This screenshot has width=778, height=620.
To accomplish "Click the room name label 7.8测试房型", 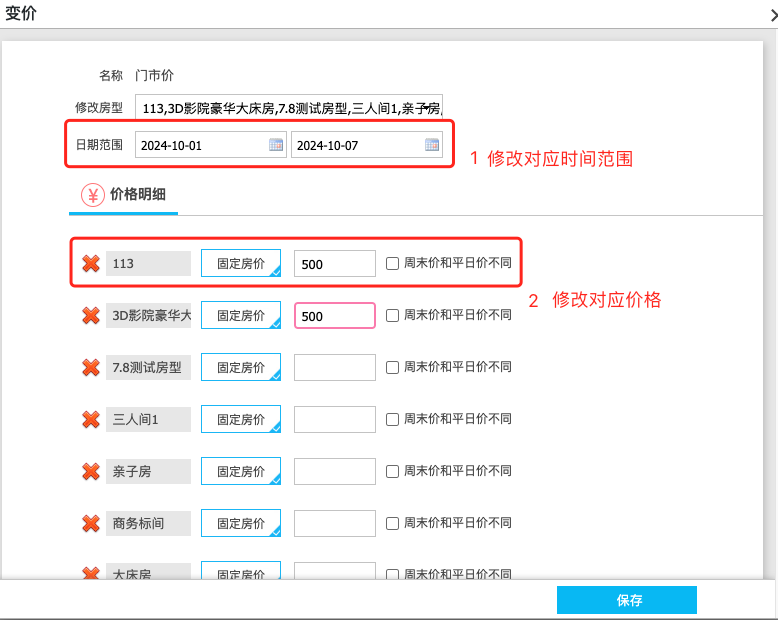I will tap(148, 368).
